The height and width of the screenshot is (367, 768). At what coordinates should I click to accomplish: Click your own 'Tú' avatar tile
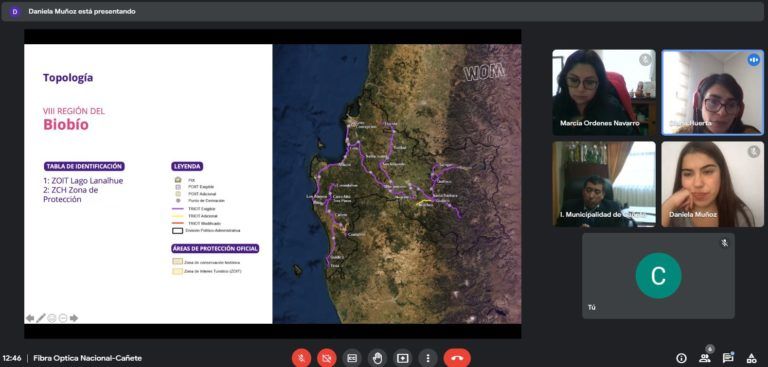(x=658, y=275)
